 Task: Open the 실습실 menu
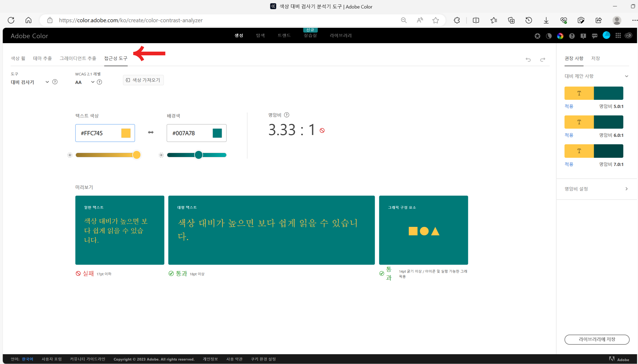(310, 35)
